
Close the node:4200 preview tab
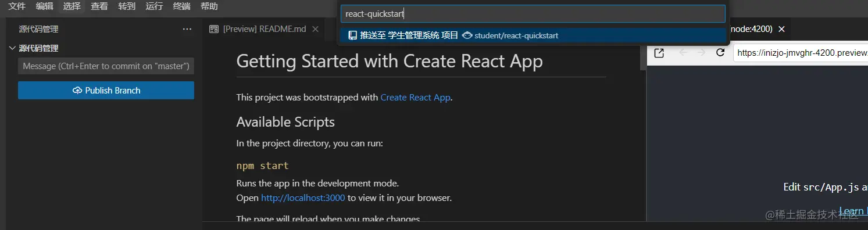(781, 29)
